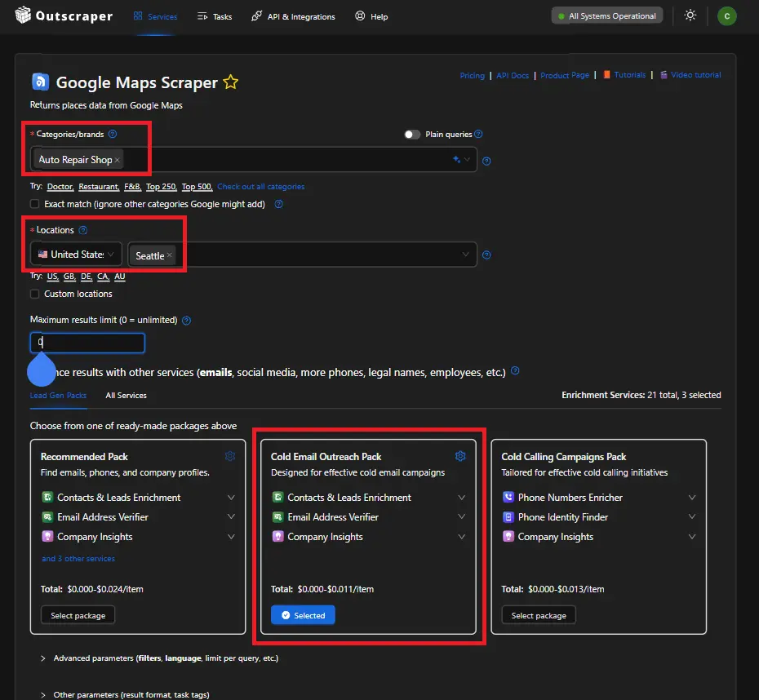Check the Custom locations checkbox

click(34, 294)
